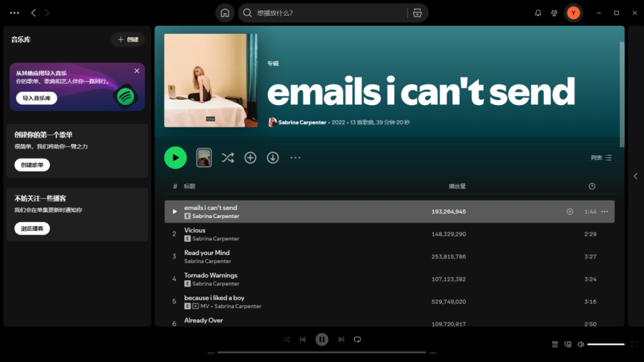644x362 pixels.
Task: Open the list view options dropdown
Action: 601,158
